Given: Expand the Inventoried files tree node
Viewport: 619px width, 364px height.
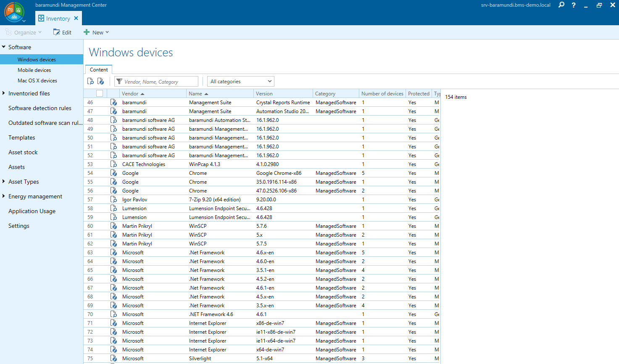Looking at the screenshot, I should coord(4,93).
